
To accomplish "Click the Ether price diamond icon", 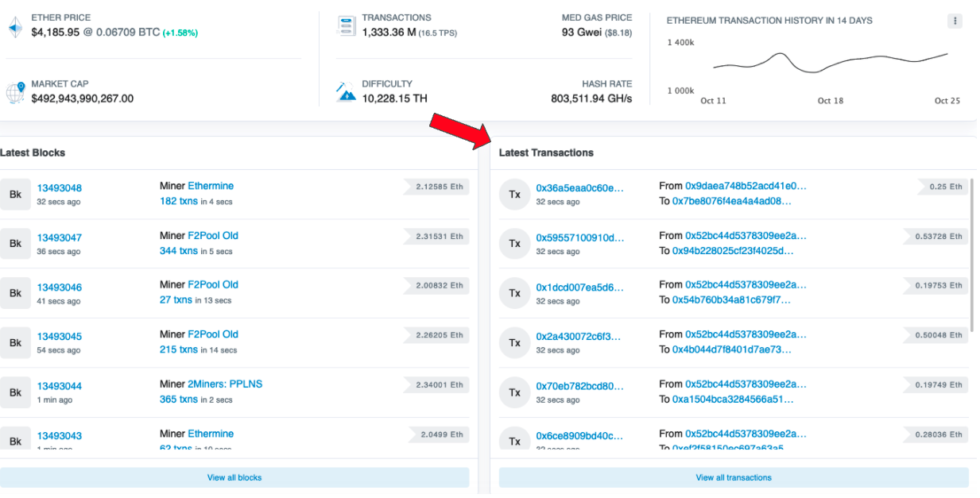I will click(15, 26).
